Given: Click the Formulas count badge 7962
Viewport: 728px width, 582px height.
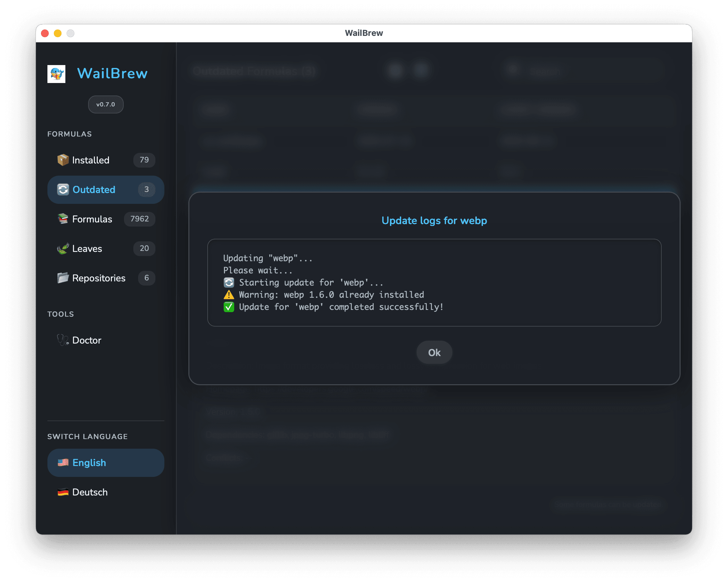Looking at the screenshot, I should [139, 219].
